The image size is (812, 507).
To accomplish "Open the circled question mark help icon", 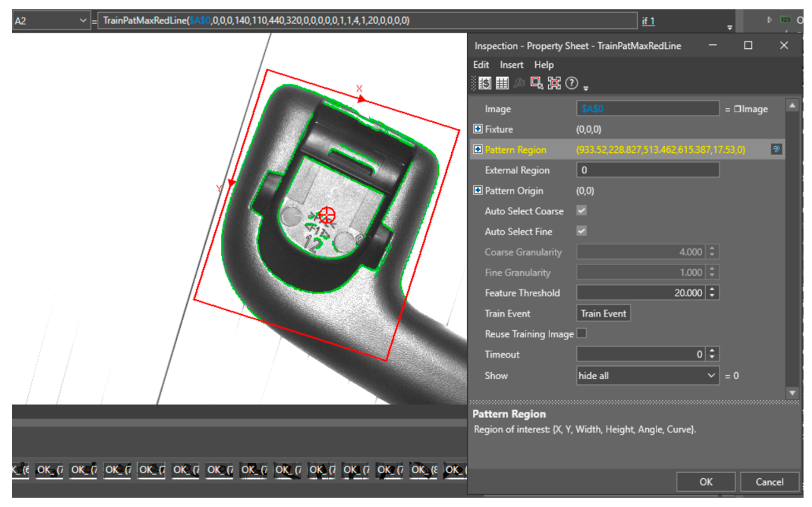I will (571, 83).
